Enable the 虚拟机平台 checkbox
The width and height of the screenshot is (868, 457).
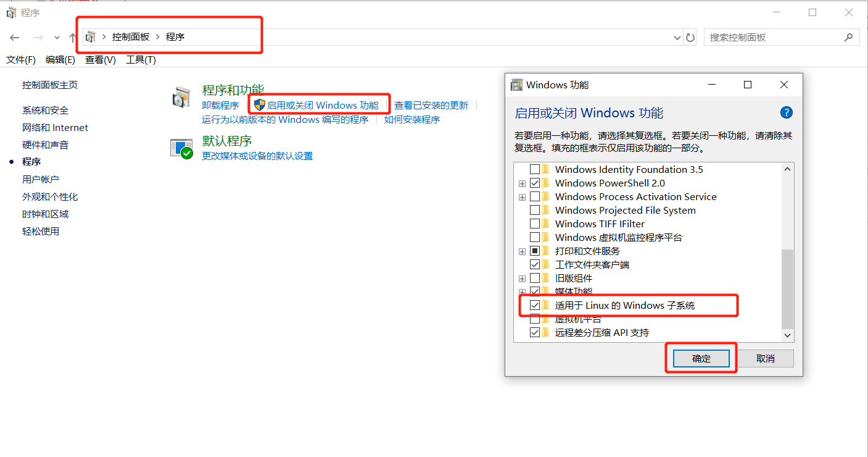(535, 318)
